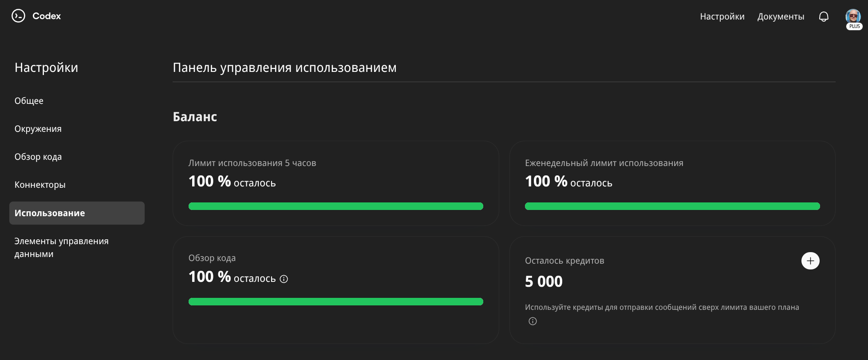Open Документы in the top navigation

pyautogui.click(x=781, y=16)
